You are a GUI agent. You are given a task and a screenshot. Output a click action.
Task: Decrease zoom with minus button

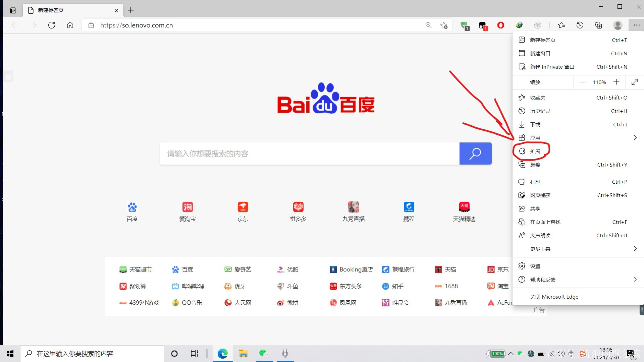click(582, 82)
